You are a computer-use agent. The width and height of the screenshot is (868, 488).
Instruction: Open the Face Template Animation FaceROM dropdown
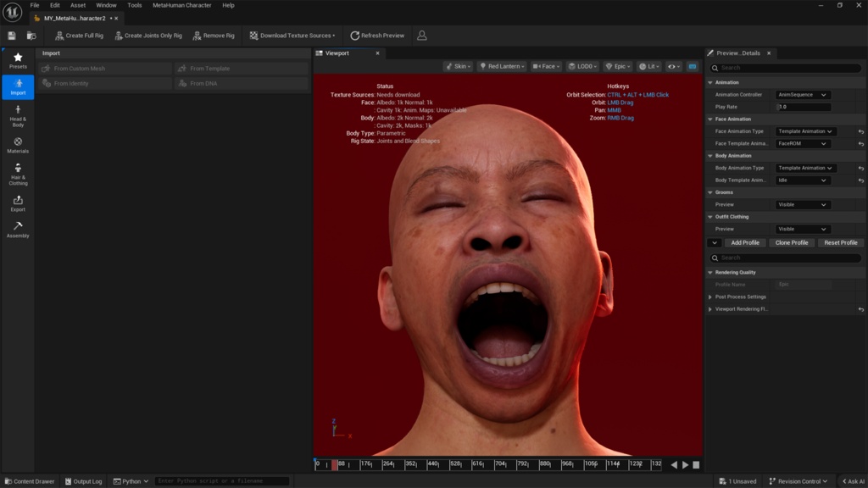pos(802,143)
